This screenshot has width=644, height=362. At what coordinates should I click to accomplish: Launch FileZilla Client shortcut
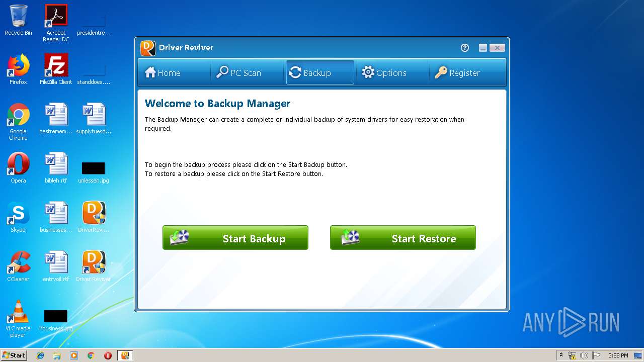tap(56, 69)
